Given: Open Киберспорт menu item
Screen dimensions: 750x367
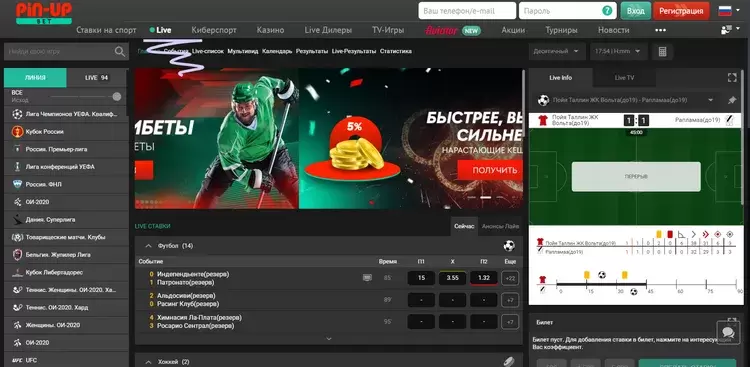Looking at the screenshot, I should click(x=214, y=30).
